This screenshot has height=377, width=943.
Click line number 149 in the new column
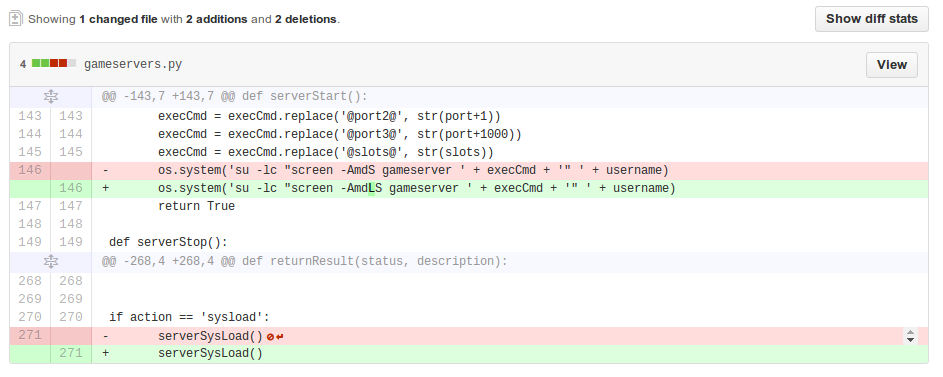pos(71,242)
